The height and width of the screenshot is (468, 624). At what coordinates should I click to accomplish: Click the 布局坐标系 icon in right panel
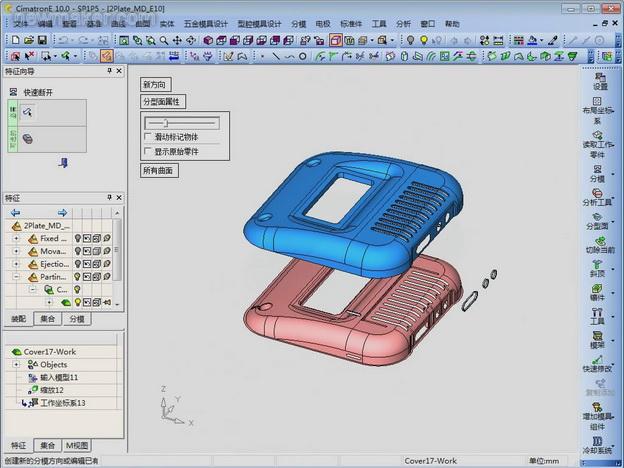tap(598, 111)
